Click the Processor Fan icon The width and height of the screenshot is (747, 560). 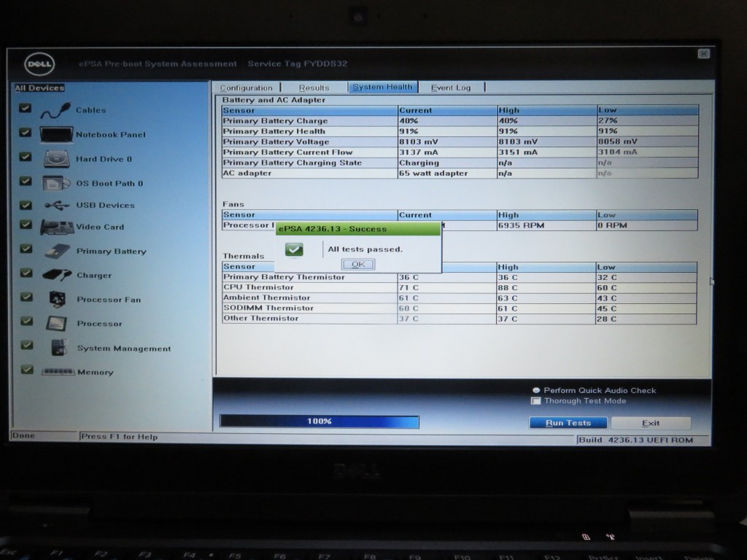click(x=57, y=299)
